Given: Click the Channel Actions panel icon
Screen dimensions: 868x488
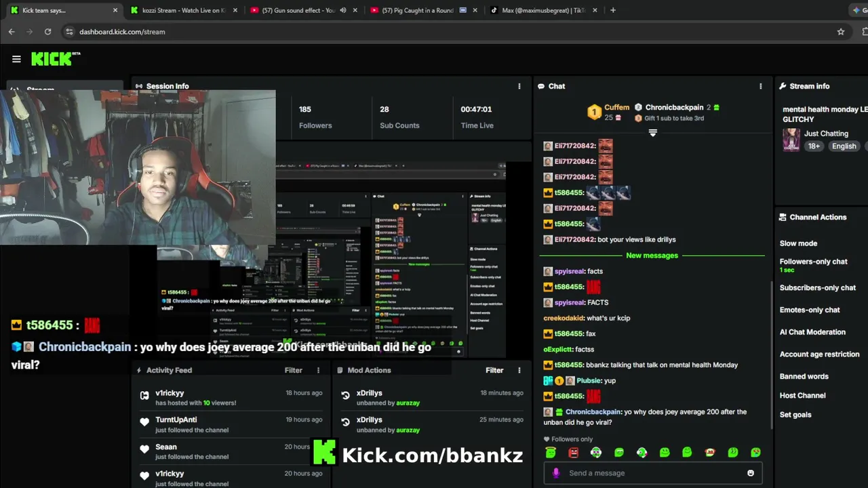Looking at the screenshot, I should [x=783, y=218].
